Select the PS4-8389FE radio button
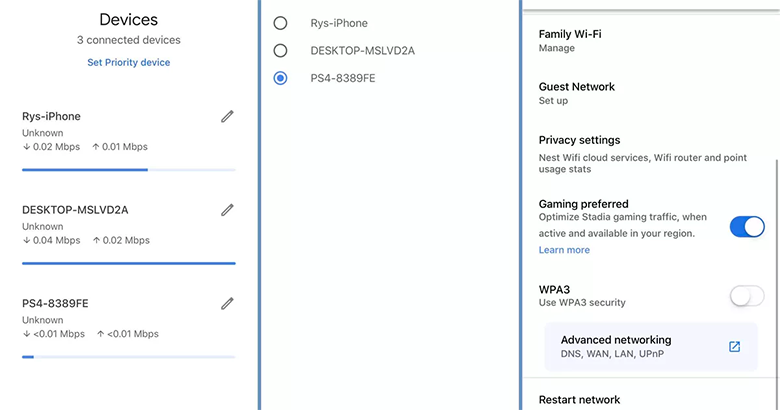780x410 pixels. 280,78
